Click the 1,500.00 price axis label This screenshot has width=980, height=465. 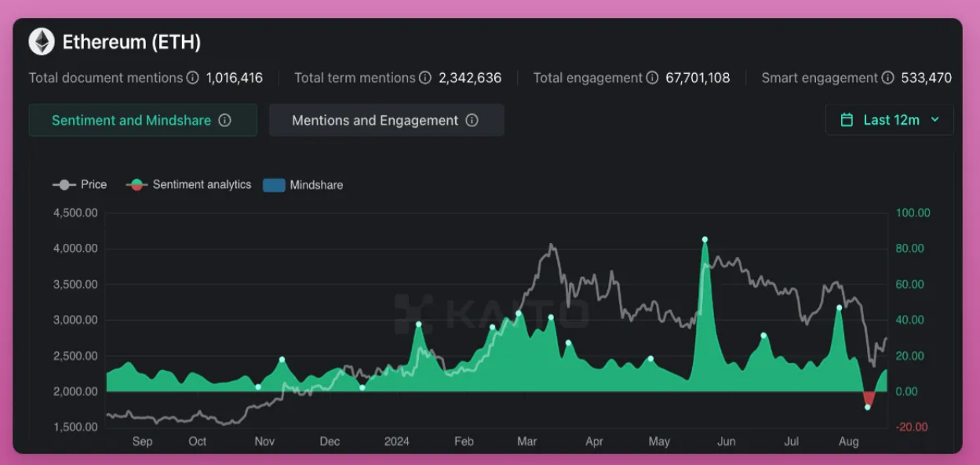click(75, 427)
